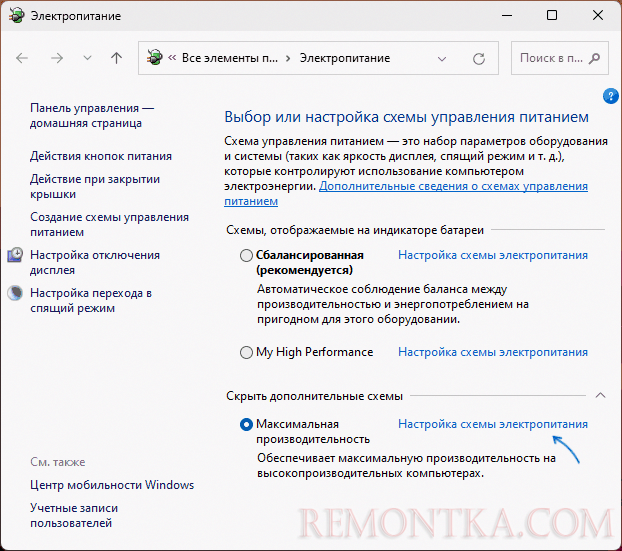Select the My High Performance radio button
Screen dimensions: 622x551
click(x=246, y=352)
